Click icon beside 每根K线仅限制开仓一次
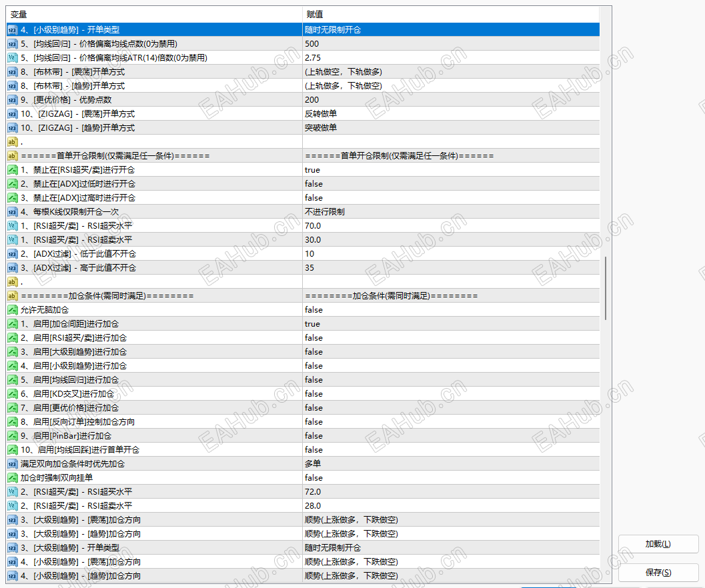The height and width of the screenshot is (588, 705). 12,212
